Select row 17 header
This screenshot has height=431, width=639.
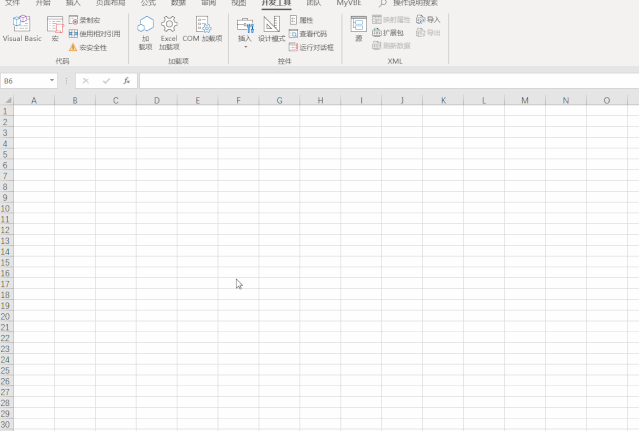click(x=7, y=284)
